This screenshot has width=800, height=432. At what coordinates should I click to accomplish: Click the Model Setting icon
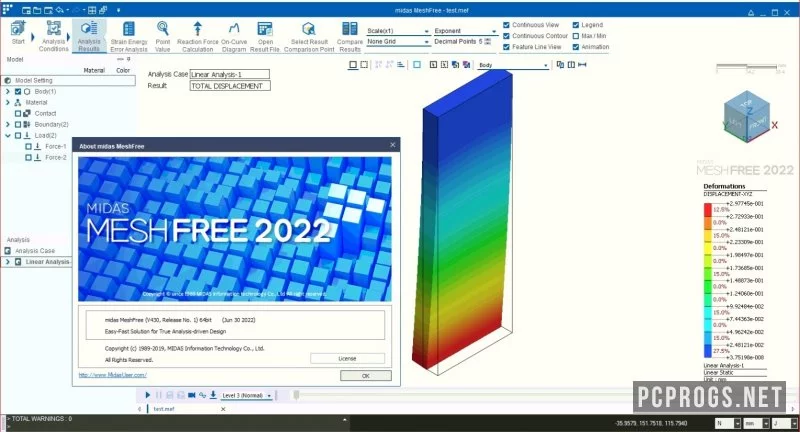[8, 81]
